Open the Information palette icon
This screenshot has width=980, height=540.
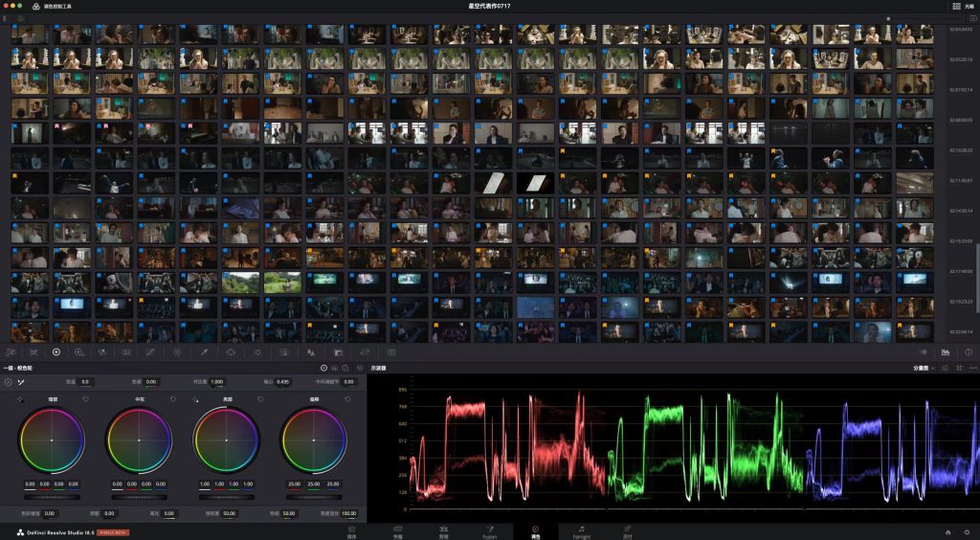969,352
